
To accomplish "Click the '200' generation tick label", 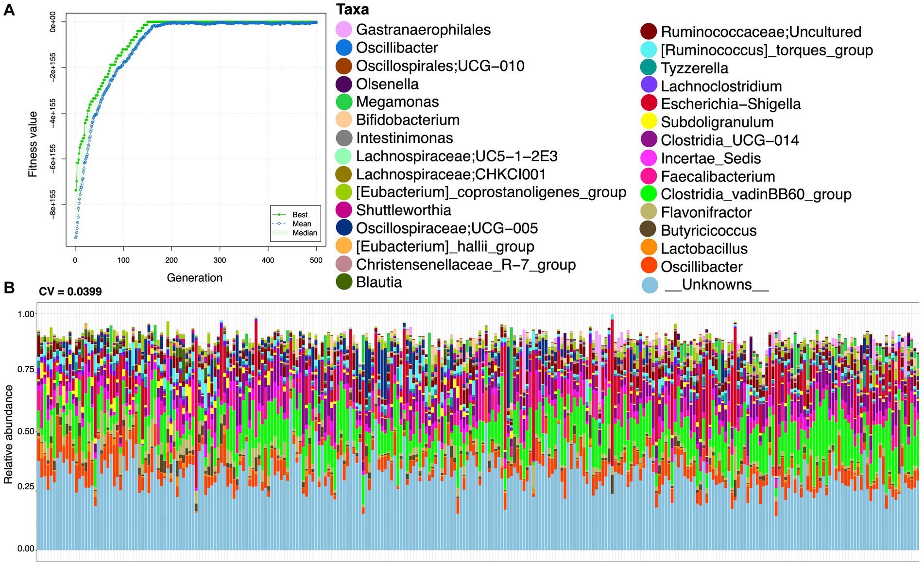I will pos(171,260).
